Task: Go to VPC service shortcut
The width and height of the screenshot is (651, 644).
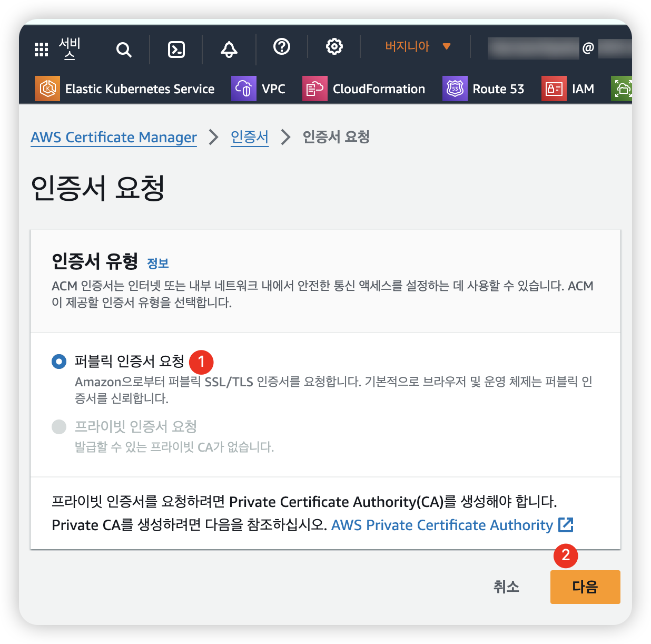Action: [259, 89]
